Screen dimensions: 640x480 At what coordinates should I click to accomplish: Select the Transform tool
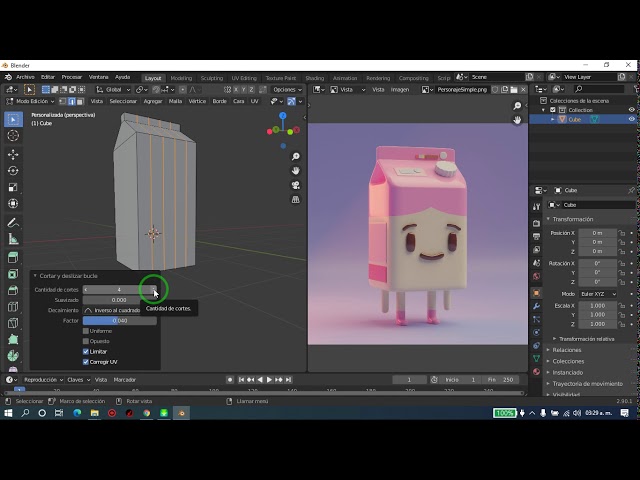pyautogui.click(x=13, y=203)
